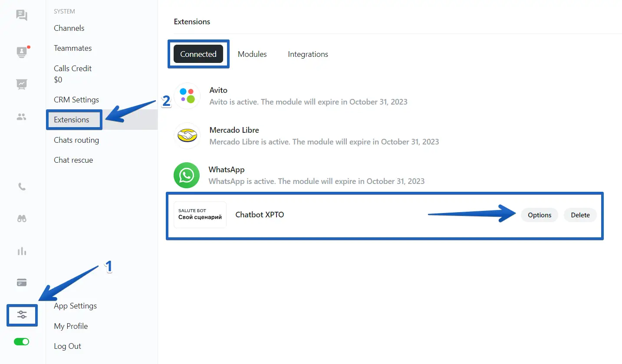This screenshot has width=622, height=364.
Task: Open the binoculars monitoring icon
Action: [x=22, y=219]
